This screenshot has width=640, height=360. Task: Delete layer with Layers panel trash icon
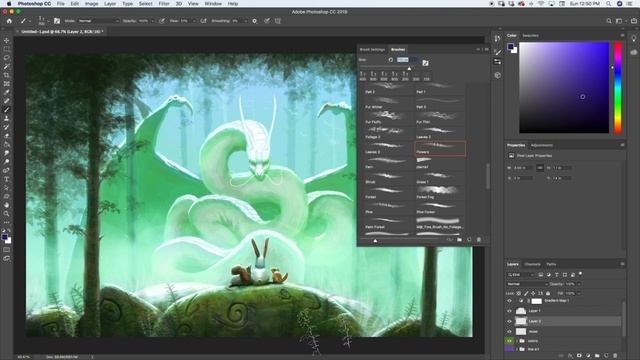click(615, 356)
